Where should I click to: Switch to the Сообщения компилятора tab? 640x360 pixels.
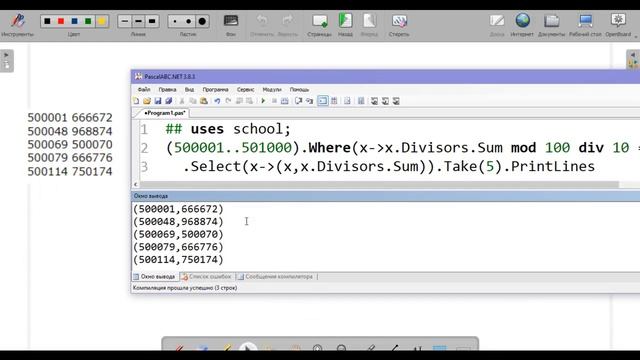click(x=276, y=277)
